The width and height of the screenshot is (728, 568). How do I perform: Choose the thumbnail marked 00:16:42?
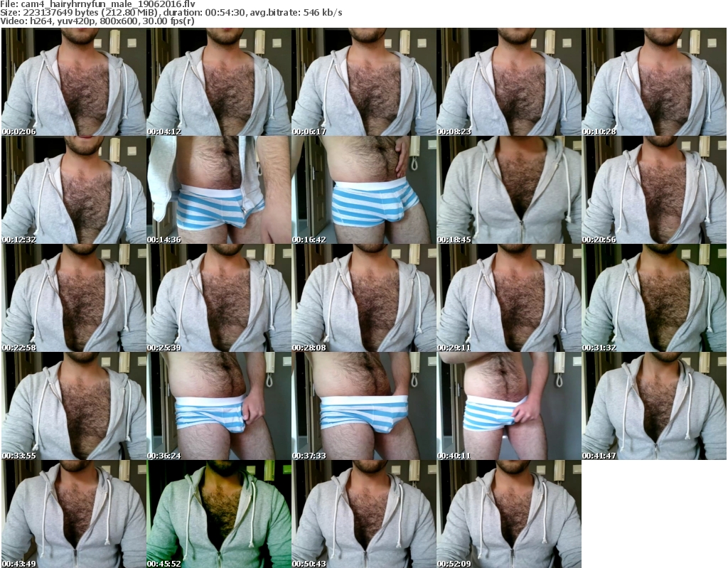click(x=363, y=190)
